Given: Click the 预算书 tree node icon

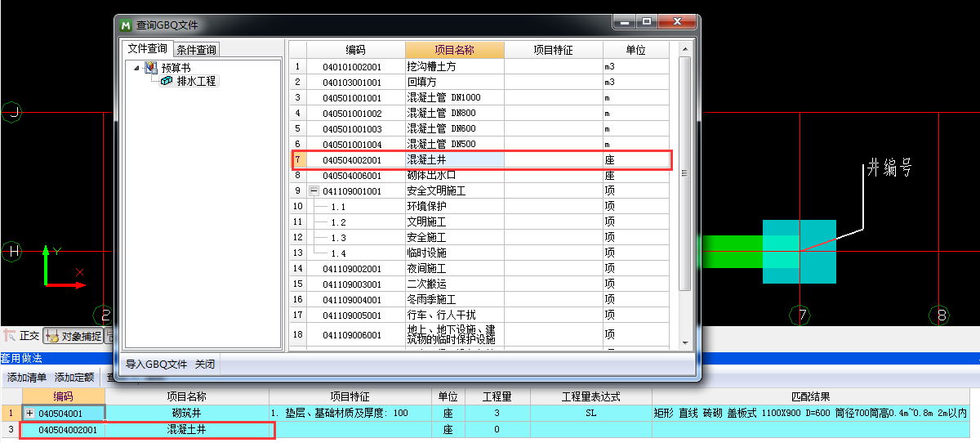Looking at the screenshot, I should (150, 68).
